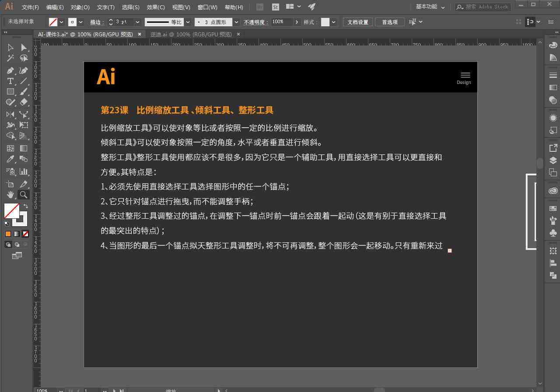Open the 窗口(W) menu

coord(207,7)
